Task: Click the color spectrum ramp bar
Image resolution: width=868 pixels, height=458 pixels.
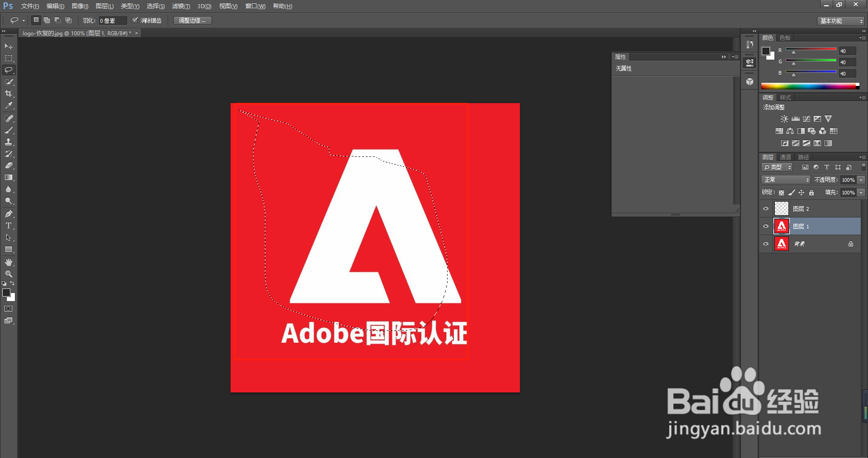Action: tap(810, 86)
